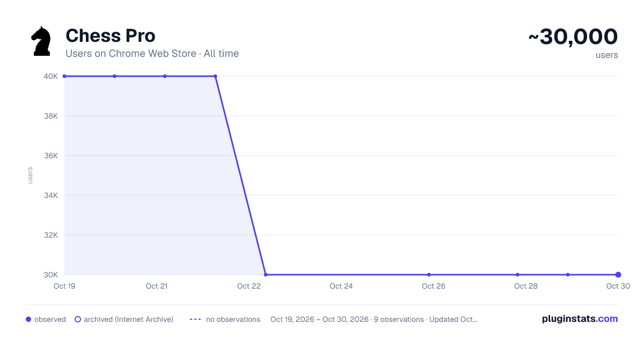Click the dashed no-observations legend line
The image size is (644, 338).
(195, 319)
